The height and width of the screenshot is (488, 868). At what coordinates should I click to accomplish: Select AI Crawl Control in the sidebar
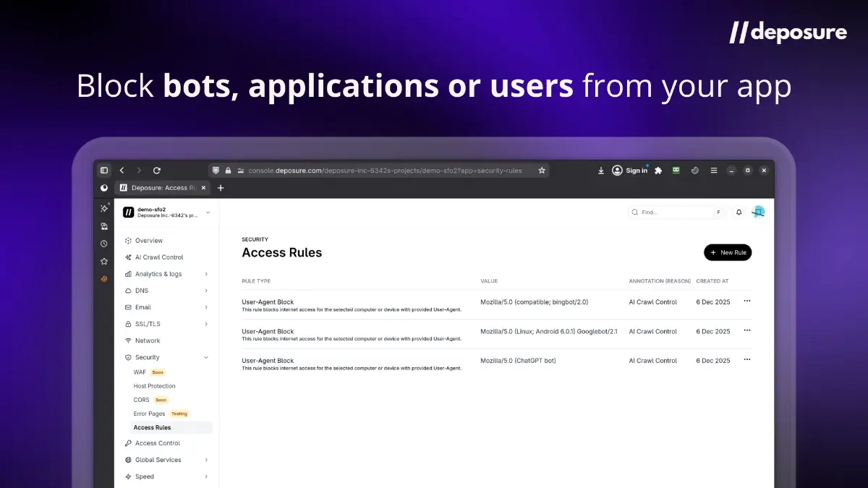tap(155, 257)
